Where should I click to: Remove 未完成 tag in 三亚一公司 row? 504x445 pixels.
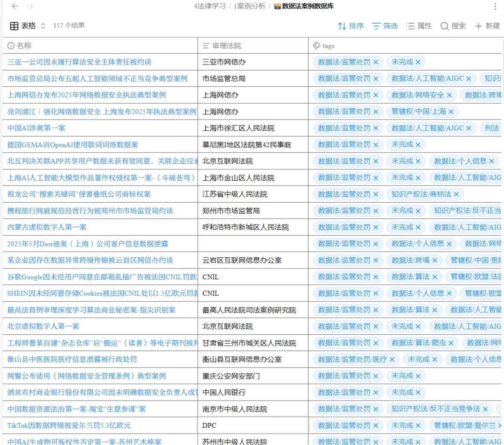click(x=418, y=62)
